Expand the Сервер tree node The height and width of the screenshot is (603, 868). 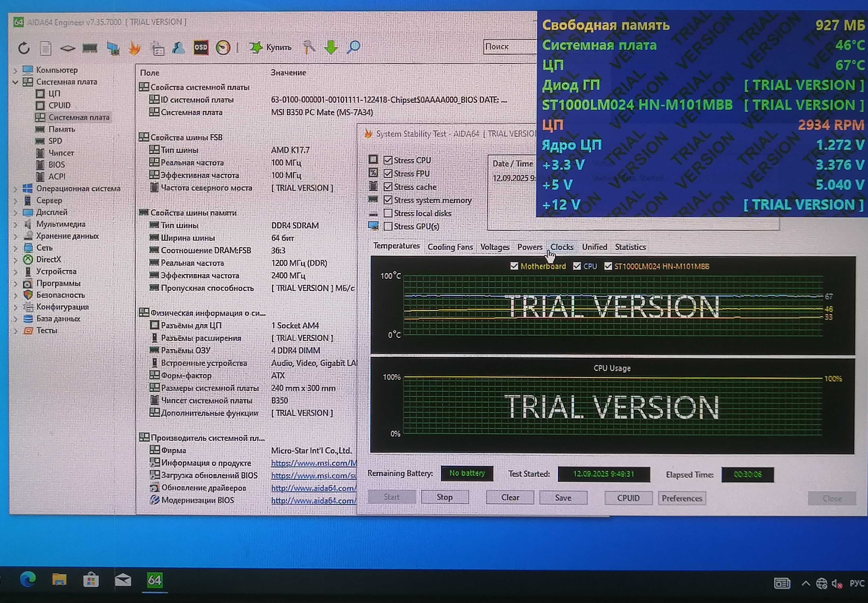tap(15, 201)
